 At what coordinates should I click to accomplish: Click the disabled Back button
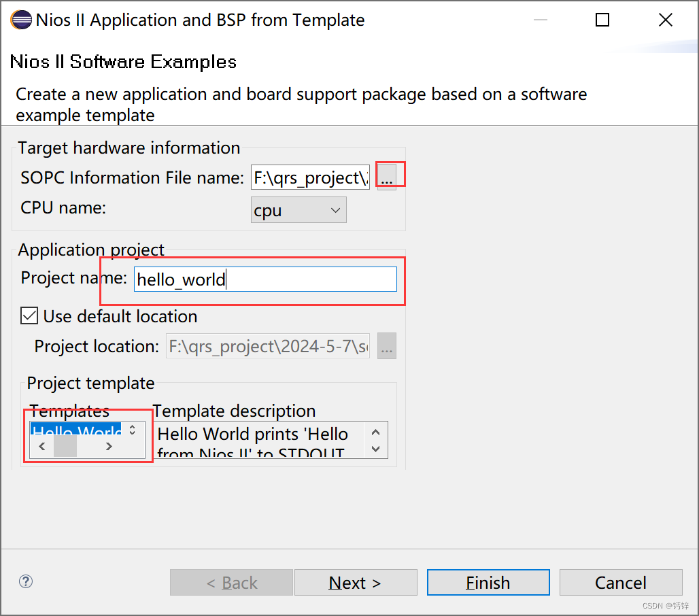tap(231, 582)
